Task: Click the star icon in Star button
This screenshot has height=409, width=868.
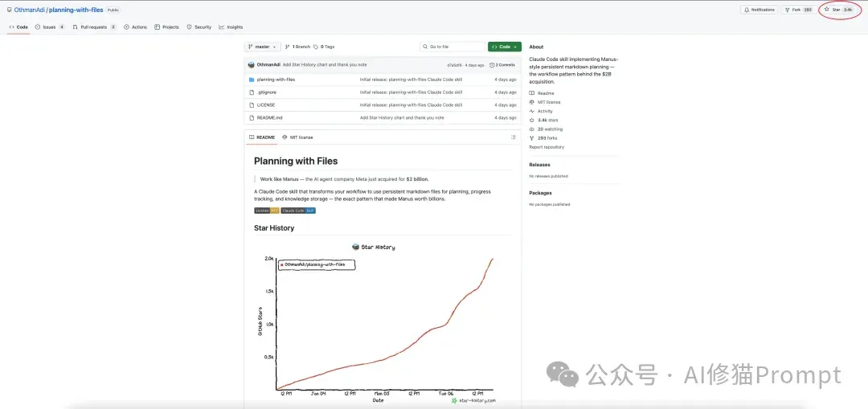Action: [x=827, y=10]
